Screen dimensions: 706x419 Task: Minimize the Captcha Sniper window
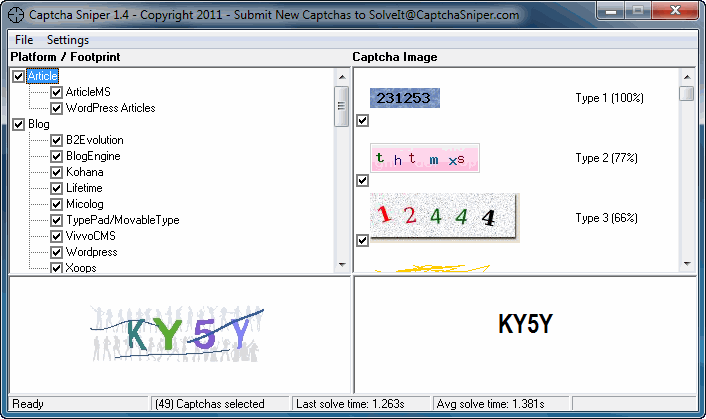coord(611,11)
